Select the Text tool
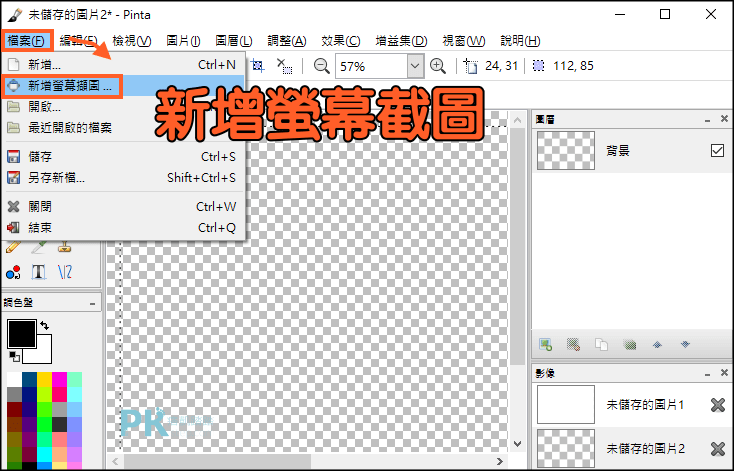The width and height of the screenshot is (734, 471). (x=39, y=272)
